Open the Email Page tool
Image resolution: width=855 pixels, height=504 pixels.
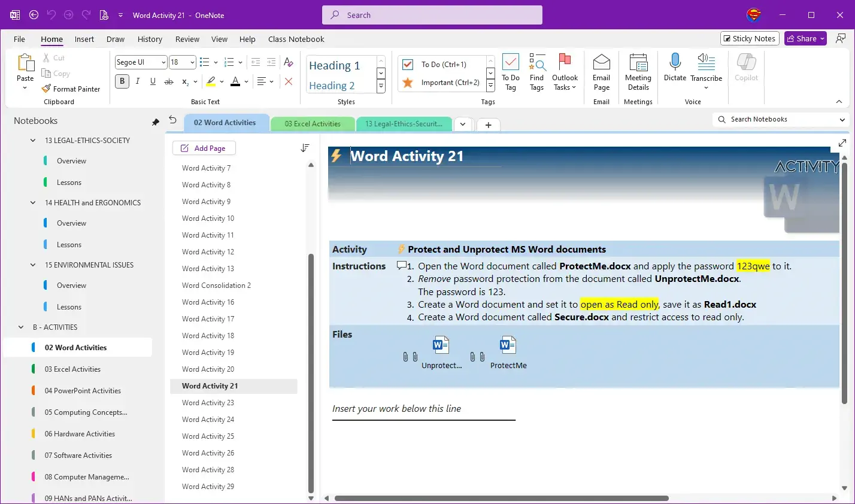[601, 62]
